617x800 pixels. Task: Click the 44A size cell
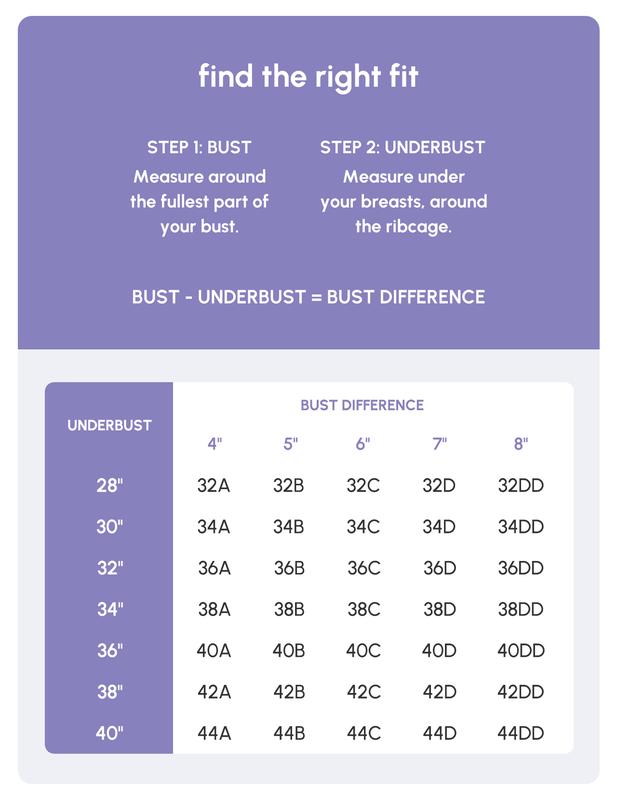click(x=214, y=733)
